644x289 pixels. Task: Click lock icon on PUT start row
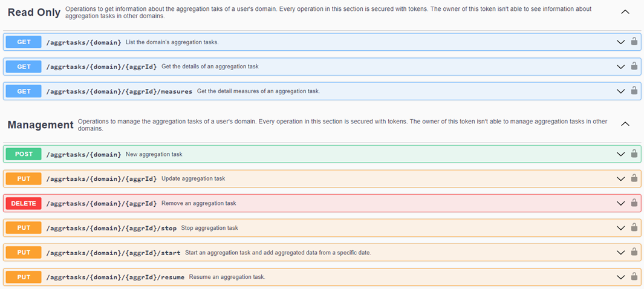(634, 252)
